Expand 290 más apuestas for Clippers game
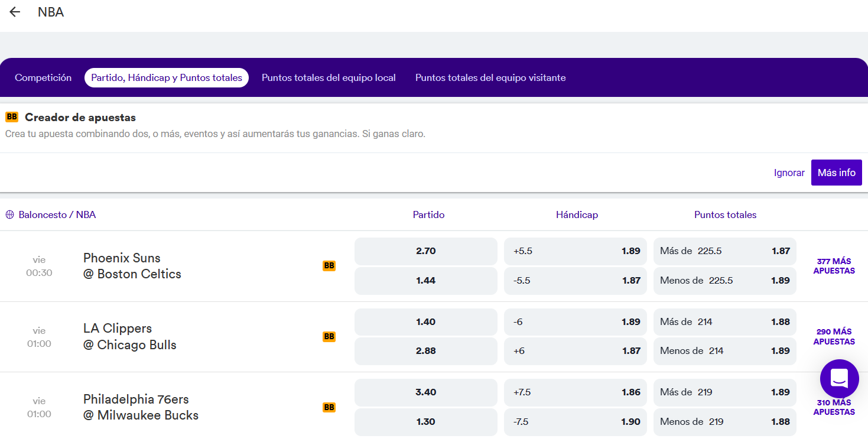This screenshot has height=442, width=868. 834,337
